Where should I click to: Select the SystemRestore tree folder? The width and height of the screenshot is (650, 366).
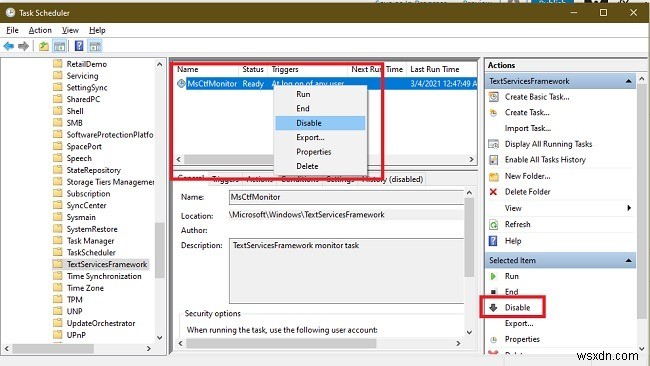tap(92, 229)
